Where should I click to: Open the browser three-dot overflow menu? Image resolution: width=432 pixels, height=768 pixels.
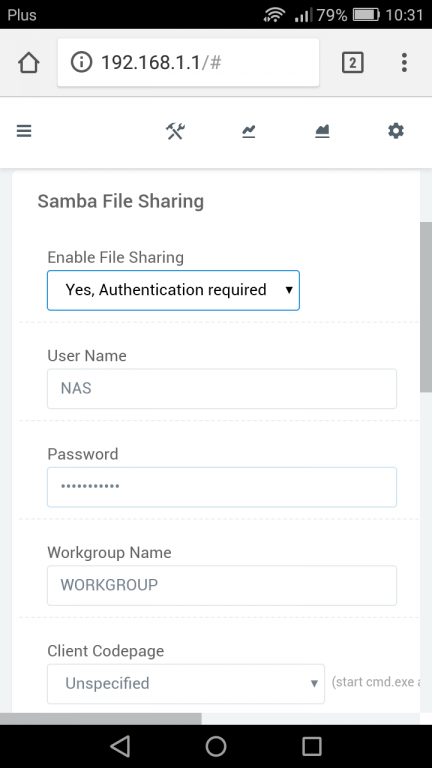point(404,63)
